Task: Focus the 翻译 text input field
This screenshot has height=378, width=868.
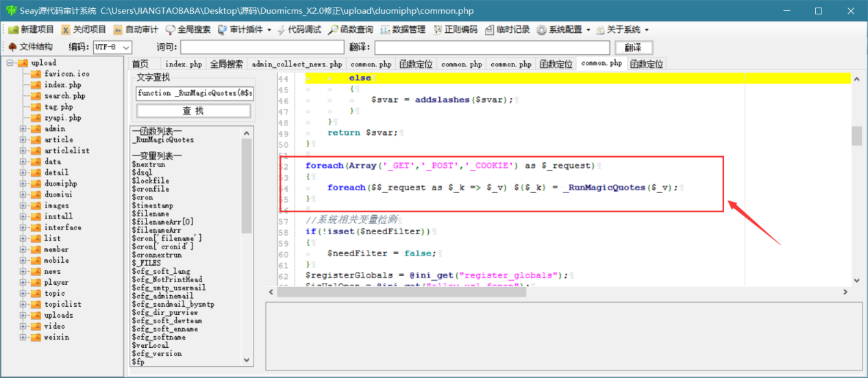Action: coord(492,47)
